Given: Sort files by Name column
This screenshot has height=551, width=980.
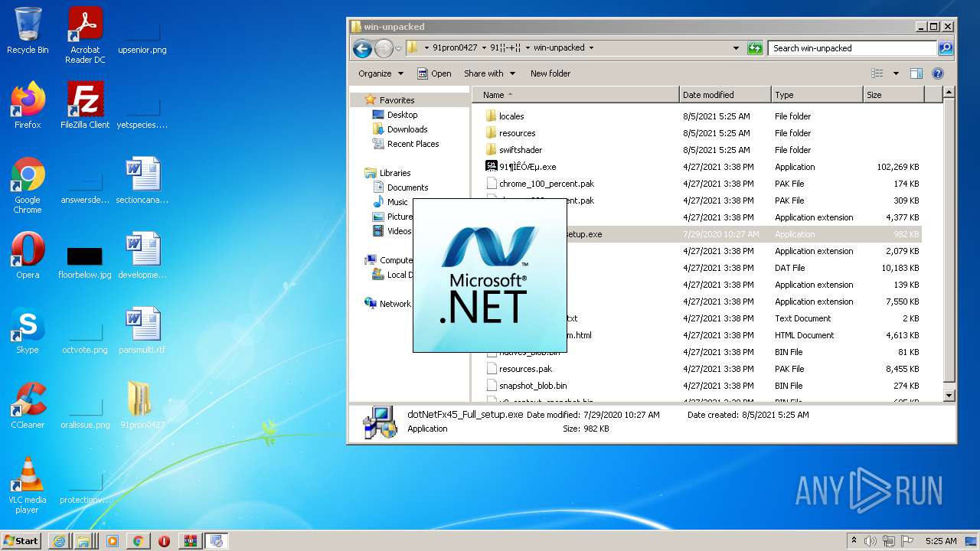Looking at the screenshot, I should click(576, 95).
